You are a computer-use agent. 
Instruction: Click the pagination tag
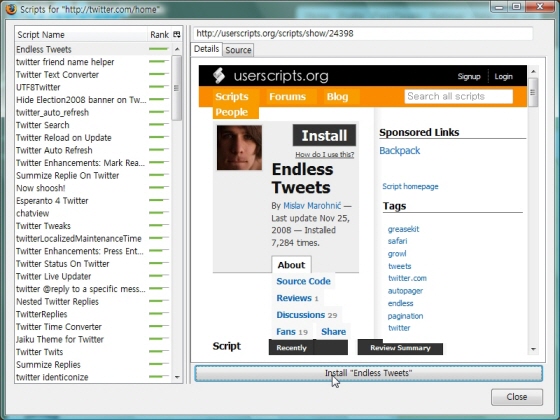point(405,316)
